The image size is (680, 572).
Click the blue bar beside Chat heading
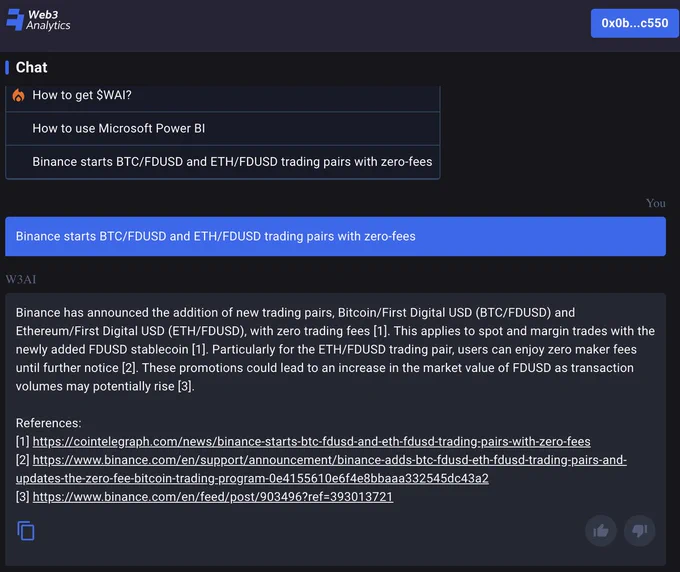7,68
